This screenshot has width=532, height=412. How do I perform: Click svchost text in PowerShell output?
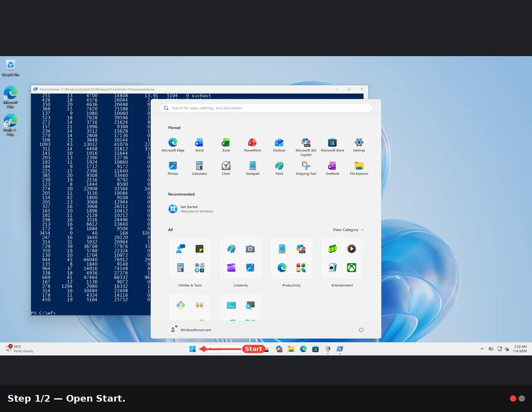(201, 96)
